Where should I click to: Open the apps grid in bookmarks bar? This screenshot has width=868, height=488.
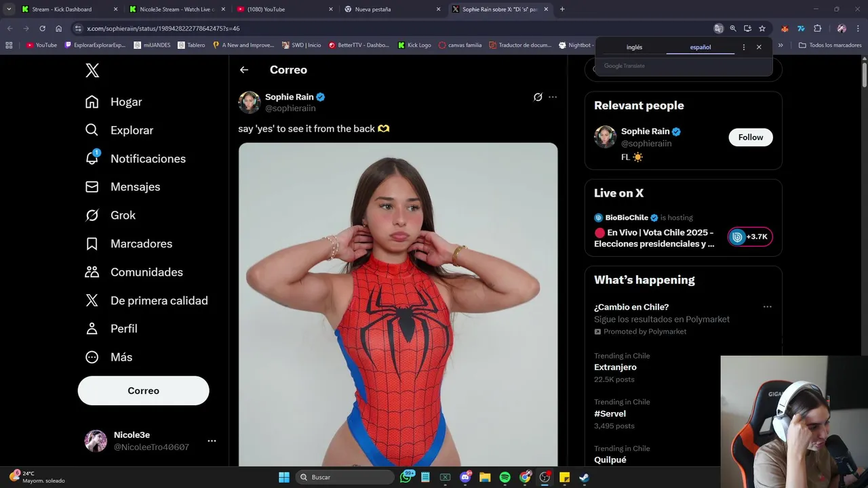tap(9, 45)
